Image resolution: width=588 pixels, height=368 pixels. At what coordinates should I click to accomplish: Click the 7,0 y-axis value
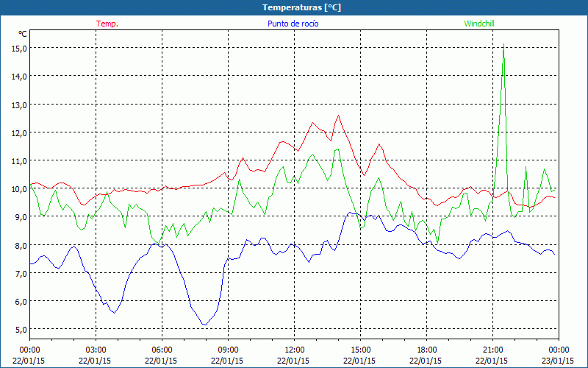[21, 273]
